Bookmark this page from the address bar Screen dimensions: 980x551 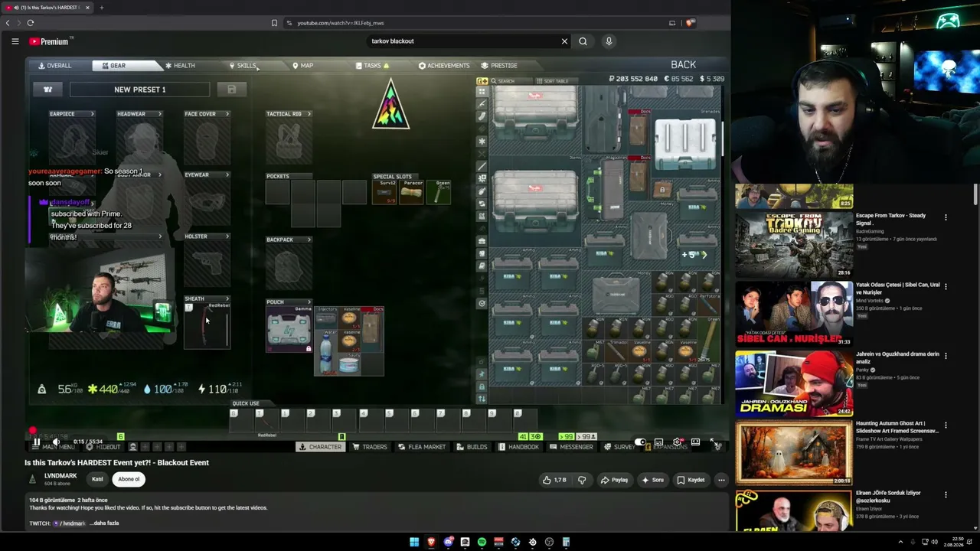274,23
